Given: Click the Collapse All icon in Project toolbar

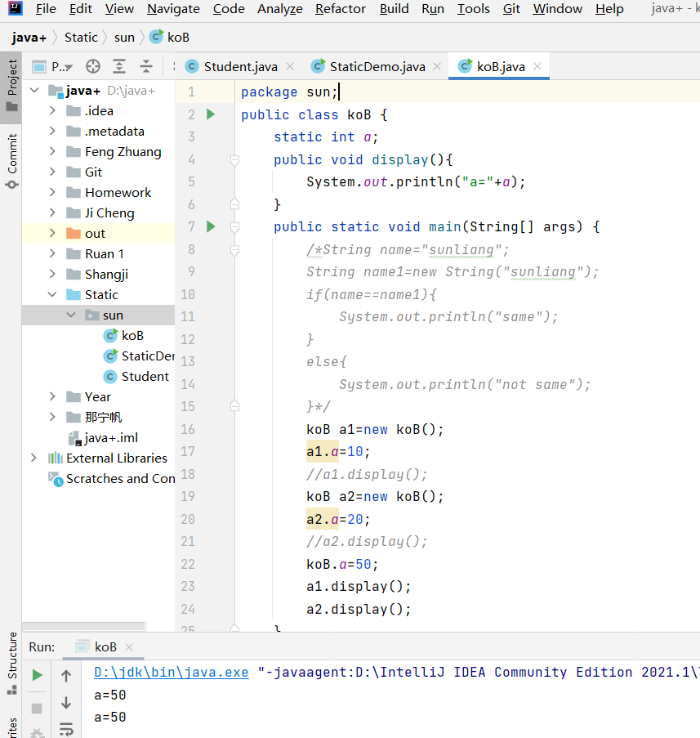Looking at the screenshot, I should [x=146, y=67].
